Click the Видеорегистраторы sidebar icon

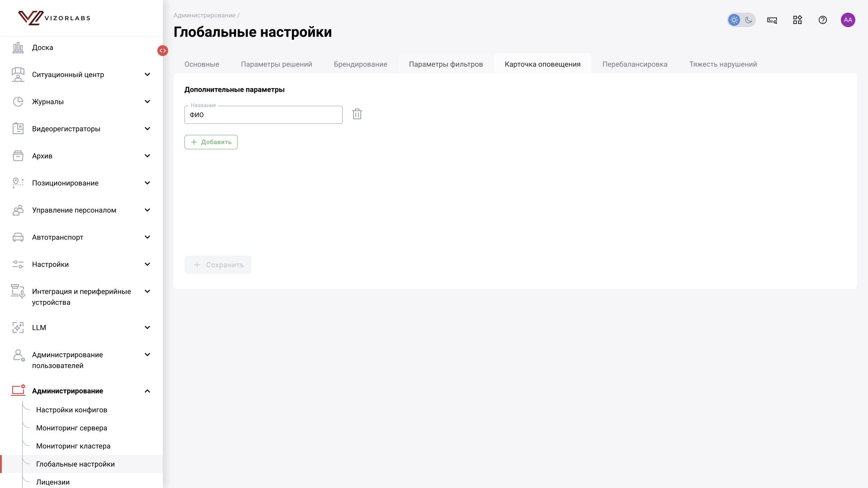coord(18,129)
